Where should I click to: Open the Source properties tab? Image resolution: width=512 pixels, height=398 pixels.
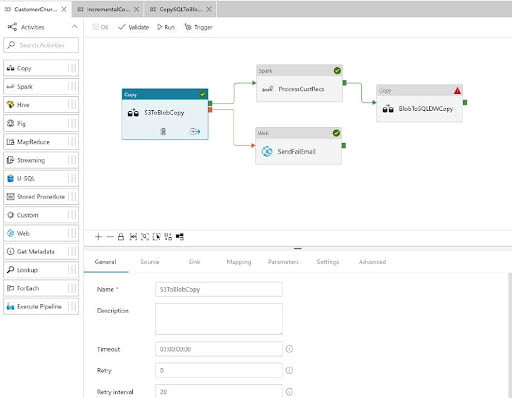click(x=150, y=262)
